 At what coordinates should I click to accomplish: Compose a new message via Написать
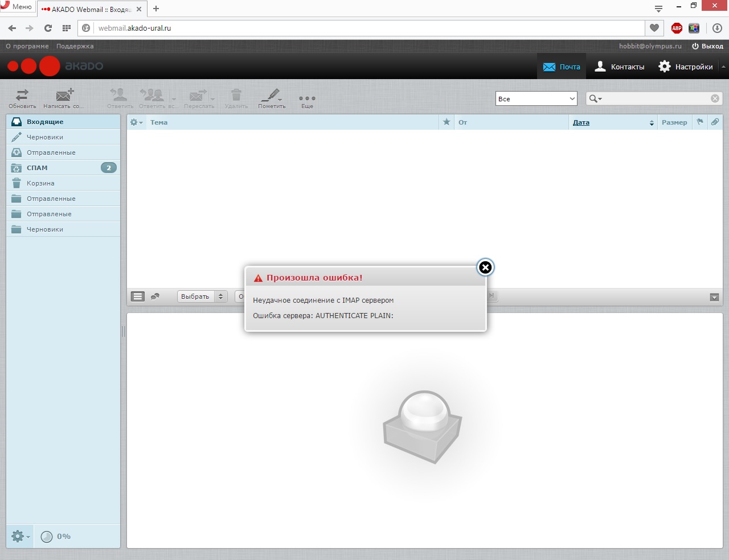pos(64,98)
